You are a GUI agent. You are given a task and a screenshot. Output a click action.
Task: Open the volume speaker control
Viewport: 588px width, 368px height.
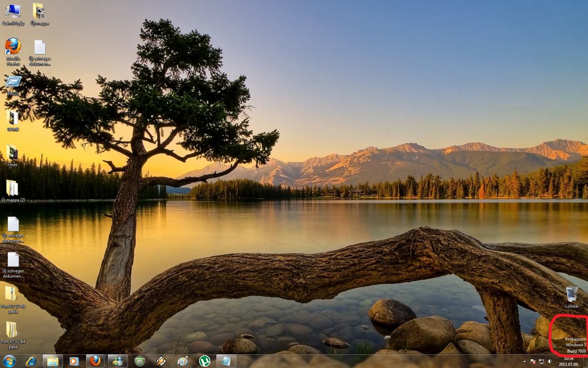click(x=550, y=361)
